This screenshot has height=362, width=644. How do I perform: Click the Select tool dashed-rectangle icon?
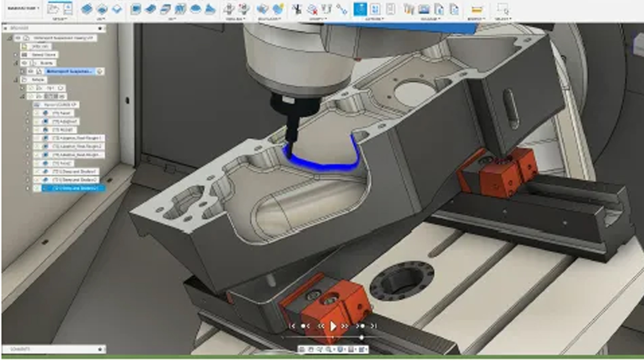[502, 9]
